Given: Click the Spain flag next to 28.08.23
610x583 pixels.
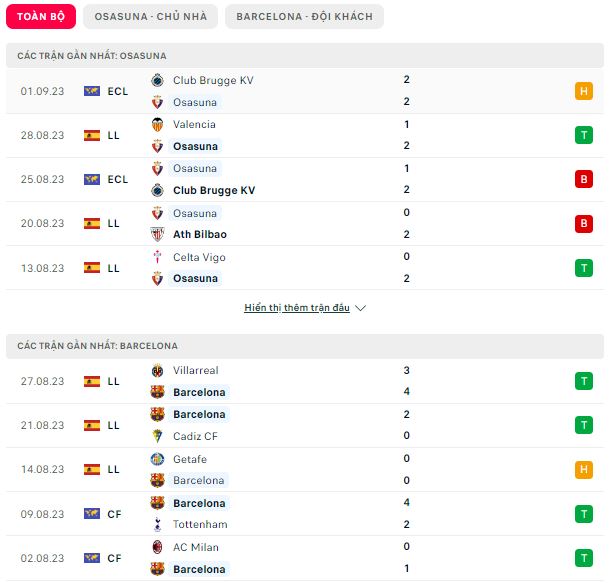Looking at the screenshot, I should pos(92,135).
